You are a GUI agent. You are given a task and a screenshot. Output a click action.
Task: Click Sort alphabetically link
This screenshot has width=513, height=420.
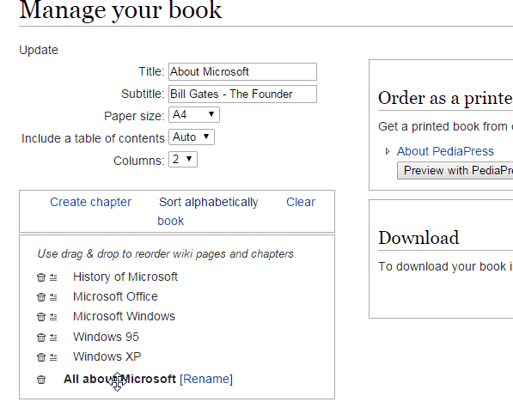[x=209, y=202]
